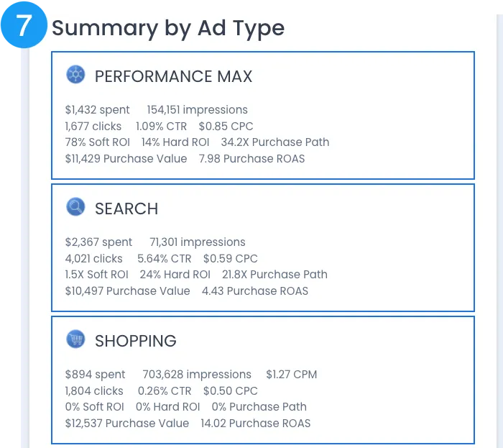Click the 5.64% CTR metric
Viewport: 503px width, 448px height.
(x=165, y=258)
